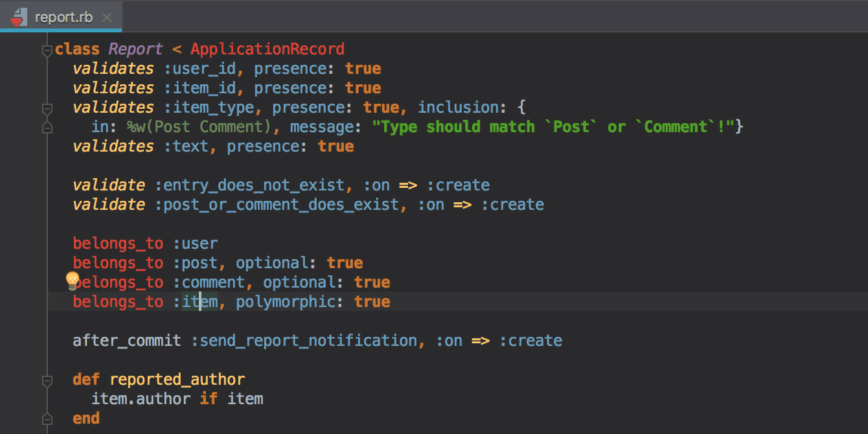Click the class keyword
Viewport: 868px width, 434px height.
pyautogui.click(x=77, y=49)
